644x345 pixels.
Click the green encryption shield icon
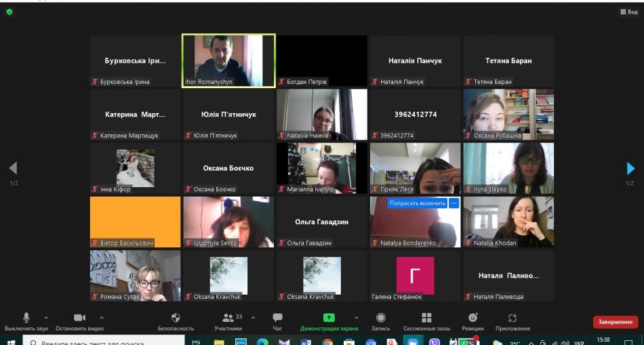[x=9, y=12]
